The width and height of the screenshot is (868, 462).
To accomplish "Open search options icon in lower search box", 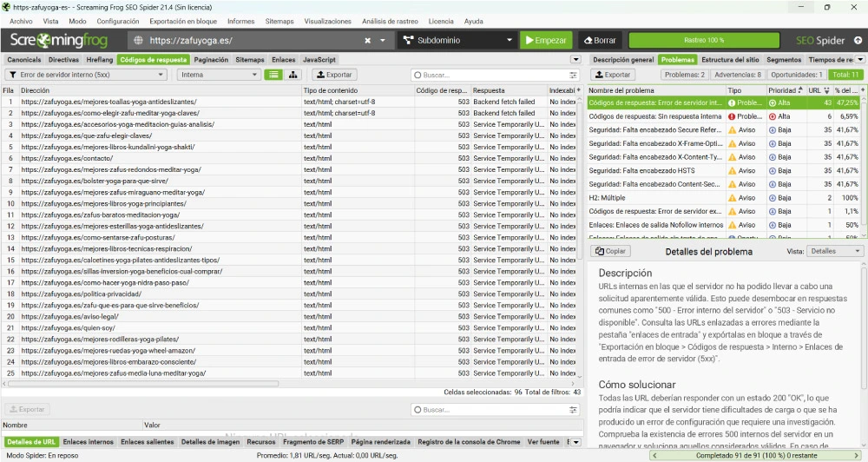I will tap(573, 410).
